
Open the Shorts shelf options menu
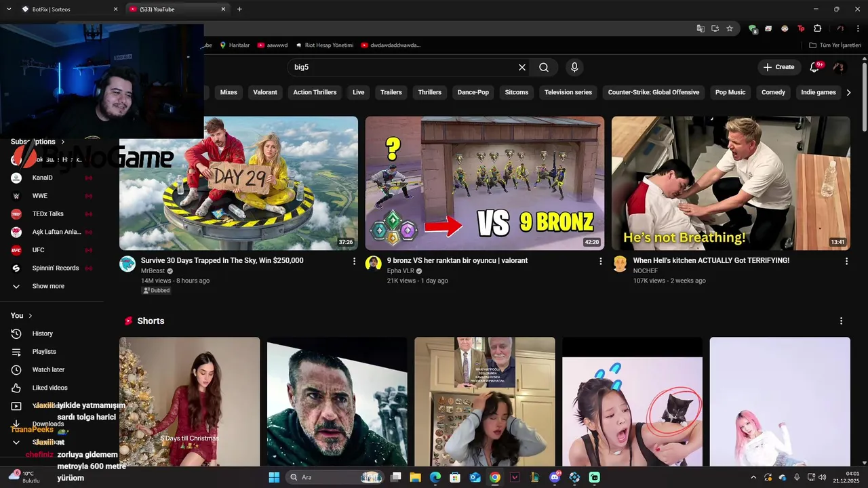pyautogui.click(x=841, y=321)
